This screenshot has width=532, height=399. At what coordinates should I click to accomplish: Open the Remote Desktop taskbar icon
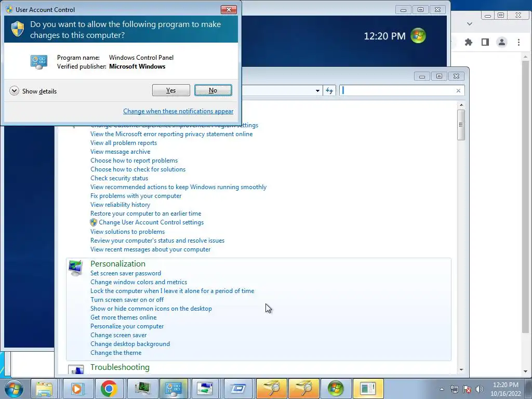205,389
